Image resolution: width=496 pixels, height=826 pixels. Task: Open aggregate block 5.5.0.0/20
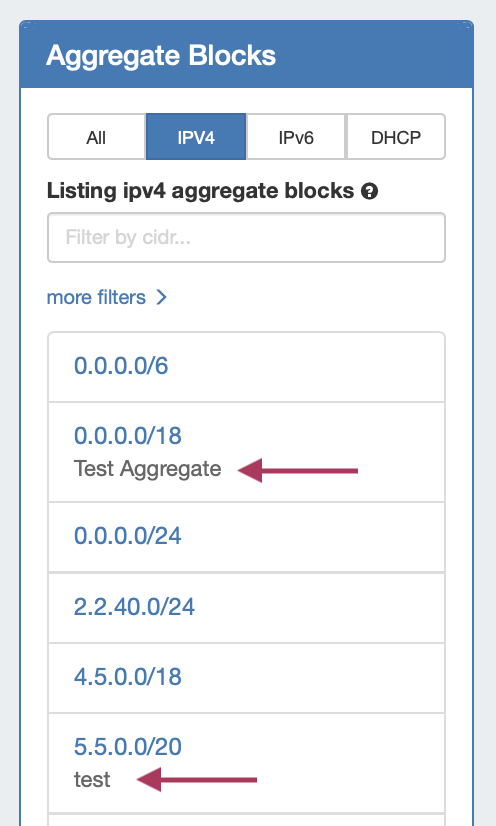[x=128, y=746]
